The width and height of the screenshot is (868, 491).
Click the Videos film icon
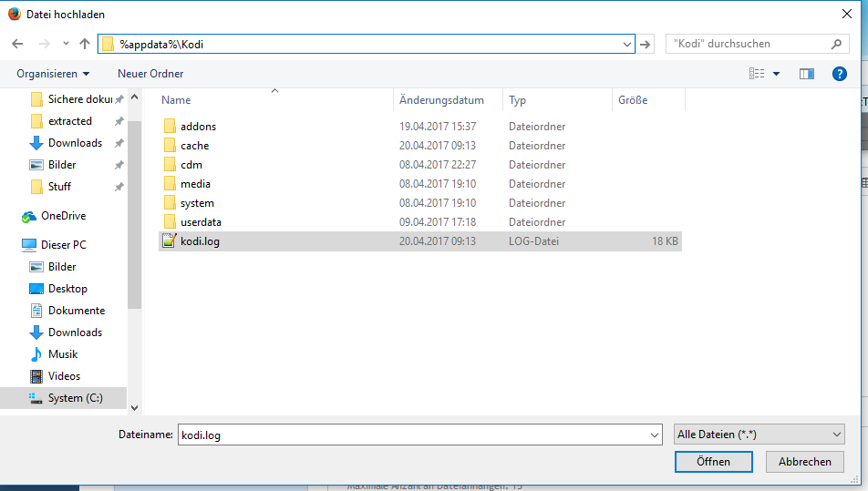pos(36,376)
